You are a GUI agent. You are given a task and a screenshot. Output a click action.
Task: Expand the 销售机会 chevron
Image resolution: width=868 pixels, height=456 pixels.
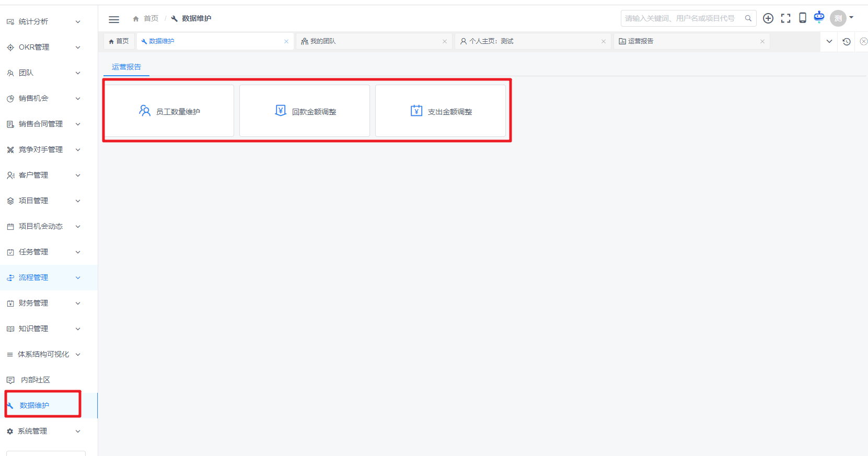(78, 99)
